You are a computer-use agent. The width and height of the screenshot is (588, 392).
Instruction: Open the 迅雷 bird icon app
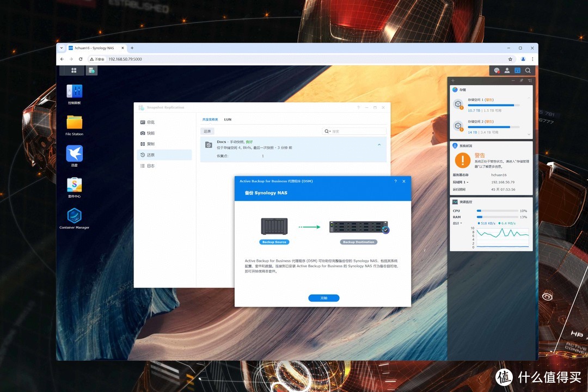(x=74, y=154)
